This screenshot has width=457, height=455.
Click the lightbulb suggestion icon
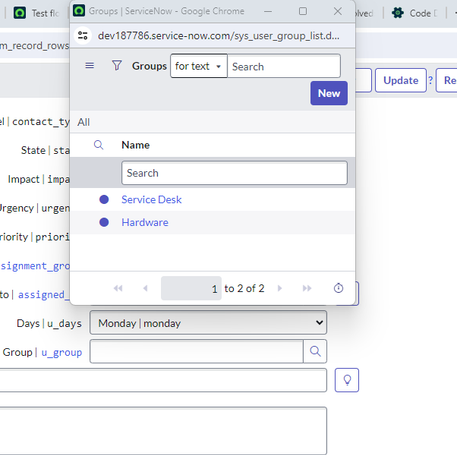[x=347, y=380]
